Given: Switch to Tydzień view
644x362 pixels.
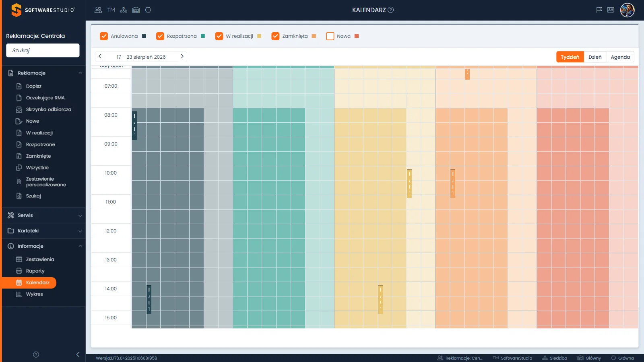Looking at the screenshot, I should pos(570,57).
